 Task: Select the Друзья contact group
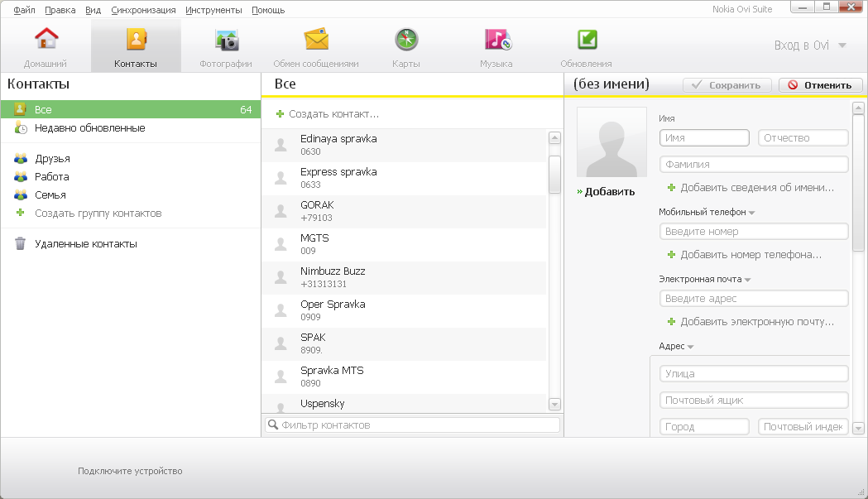click(x=52, y=159)
